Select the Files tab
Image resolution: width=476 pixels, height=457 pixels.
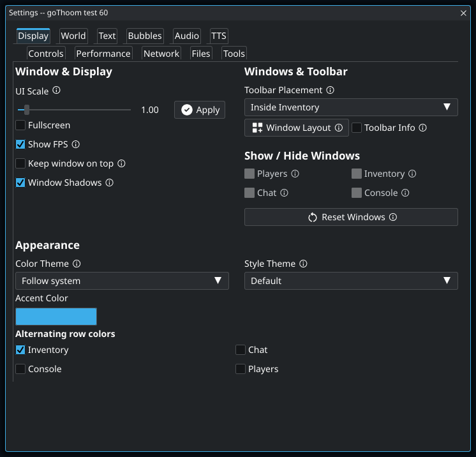click(201, 54)
